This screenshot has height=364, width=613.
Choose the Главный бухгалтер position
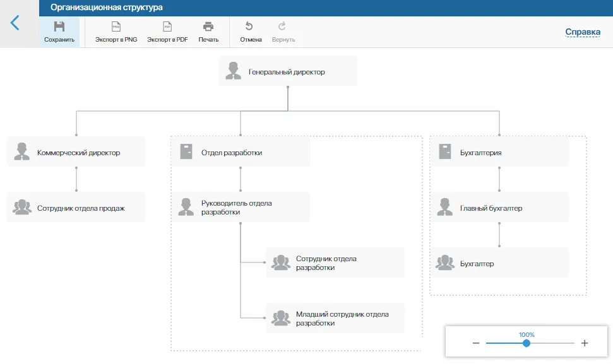[x=499, y=208]
